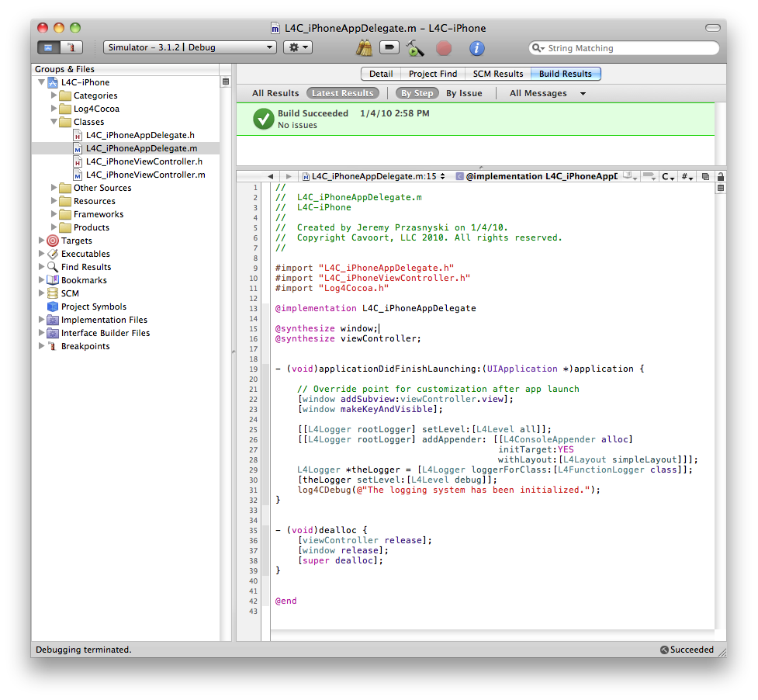Screen dimensions: 758x700
Task: Click the Succeeded status icon
Action: [664, 650]
